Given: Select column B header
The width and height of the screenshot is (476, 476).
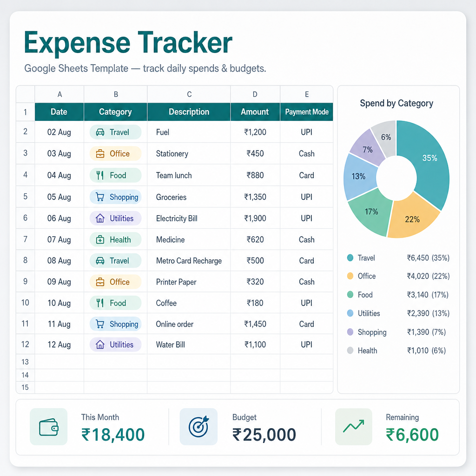Looking at the screenshot, I should pyautogui.click(x=116, y=94).
